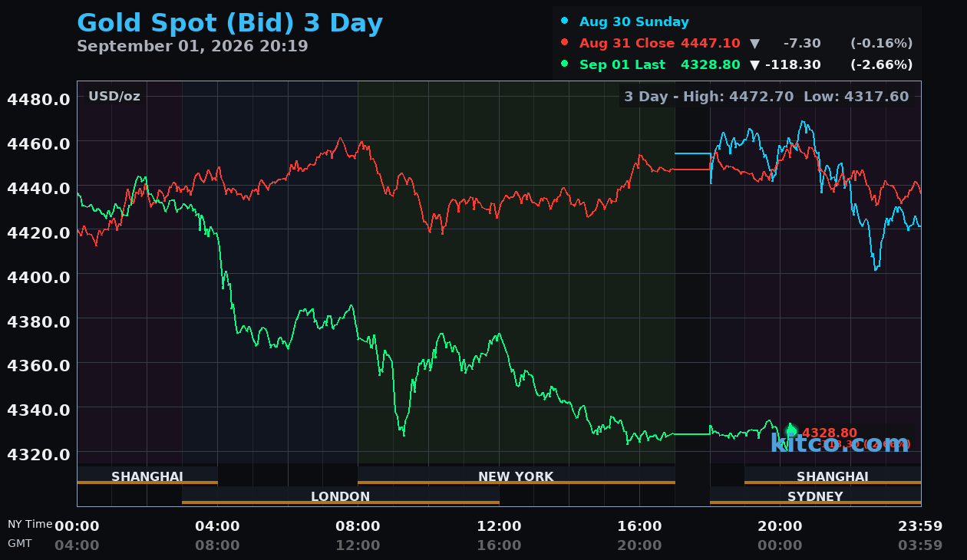Click the down arrow beside Sep 01 Last
The image size is (967, 560).
[x=754, y=65]
